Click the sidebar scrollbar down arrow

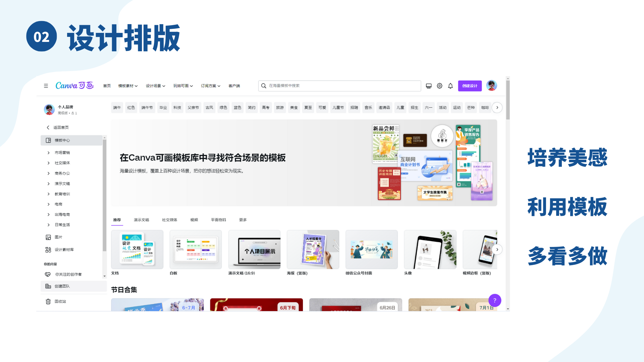104,276
